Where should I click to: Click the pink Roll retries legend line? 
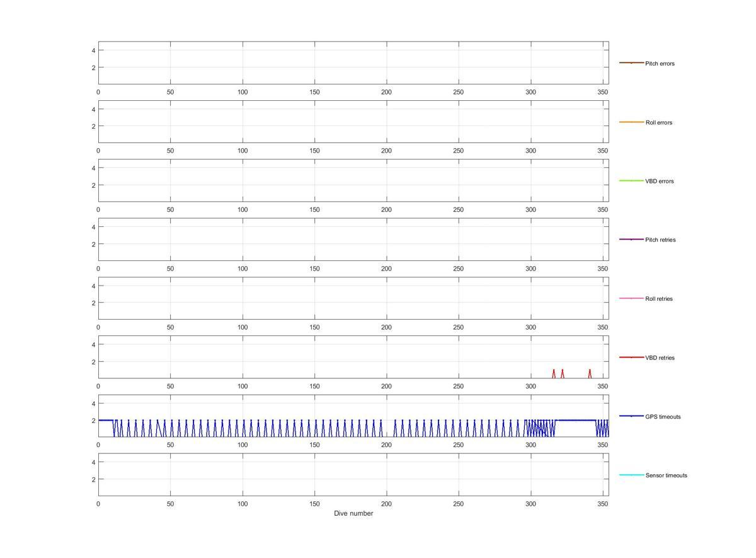[631, 298]
